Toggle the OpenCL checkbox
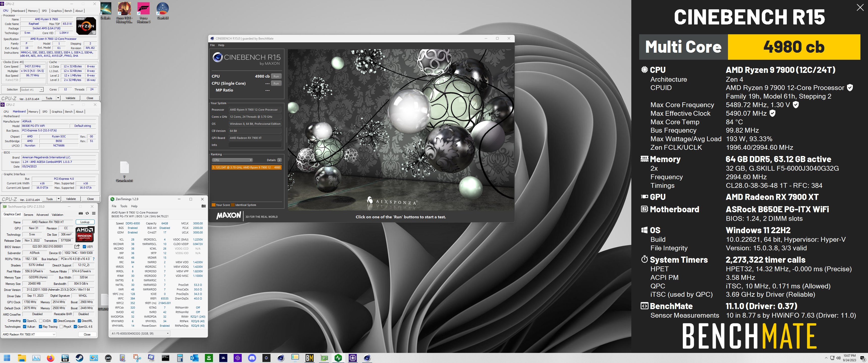The image size is (868, 363). [24, 321]
